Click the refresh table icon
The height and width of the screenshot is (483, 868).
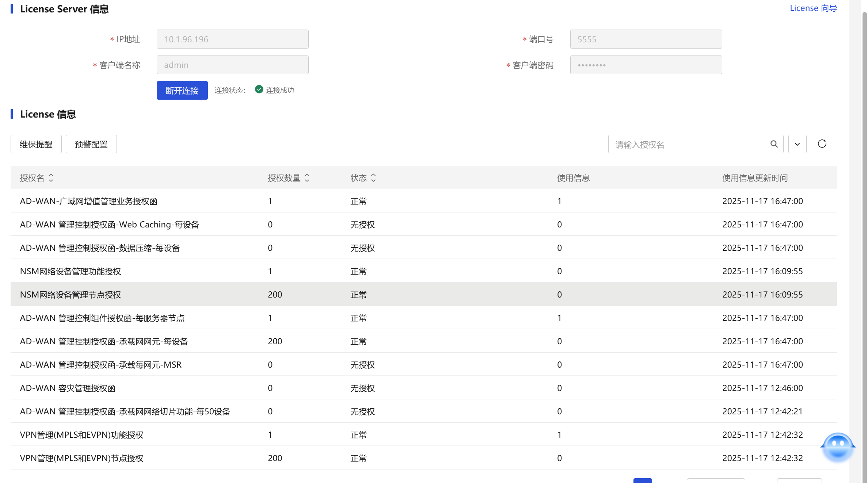point(822,144)
